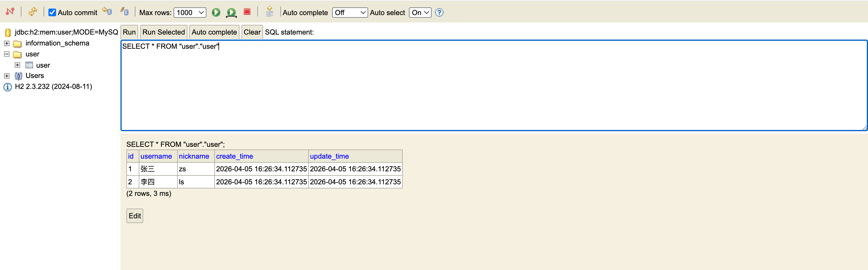Click the Commit icon
Image resolution: width=868 pixels, height=270 pixels.
click(x=125, y=12)
